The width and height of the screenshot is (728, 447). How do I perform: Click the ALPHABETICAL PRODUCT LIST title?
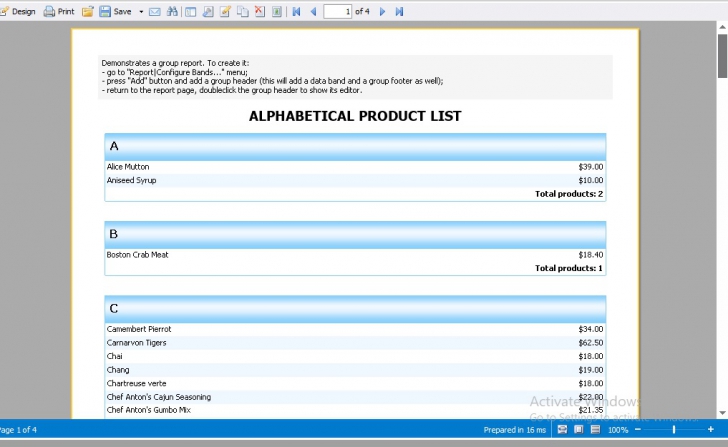click(x=355, y=116)
